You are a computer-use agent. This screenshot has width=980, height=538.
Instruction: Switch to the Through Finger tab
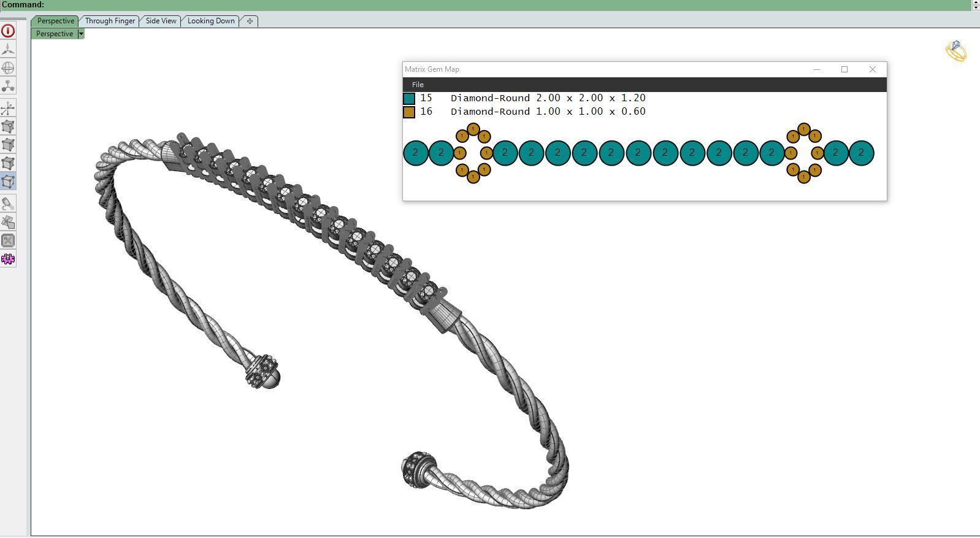click(x=110, y=21)
